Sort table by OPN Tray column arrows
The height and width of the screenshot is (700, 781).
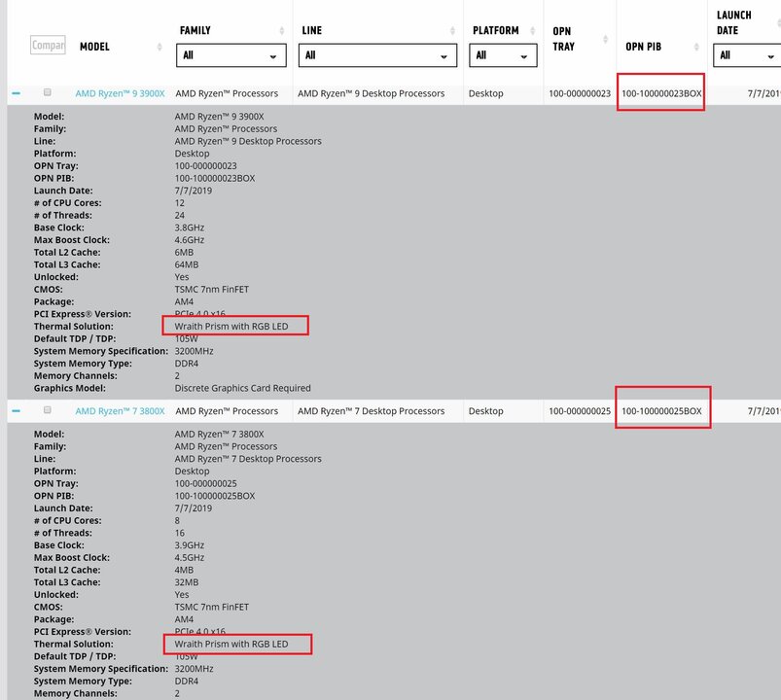606,39
